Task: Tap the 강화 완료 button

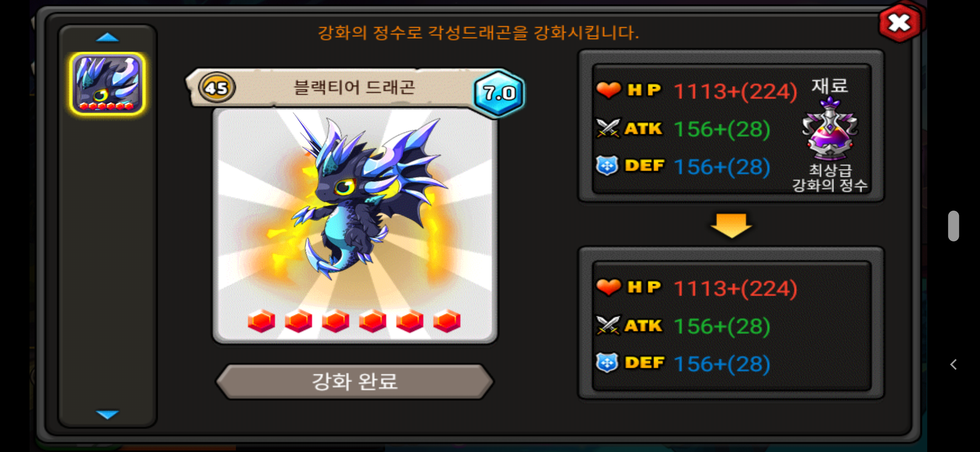Action: [355, 382]
